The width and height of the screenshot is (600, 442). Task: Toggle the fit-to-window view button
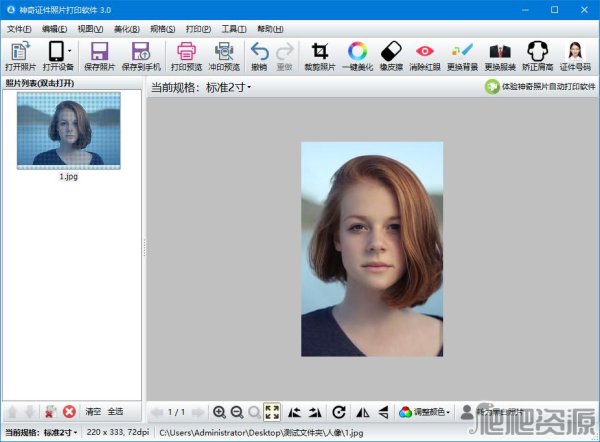coord(272,412)
